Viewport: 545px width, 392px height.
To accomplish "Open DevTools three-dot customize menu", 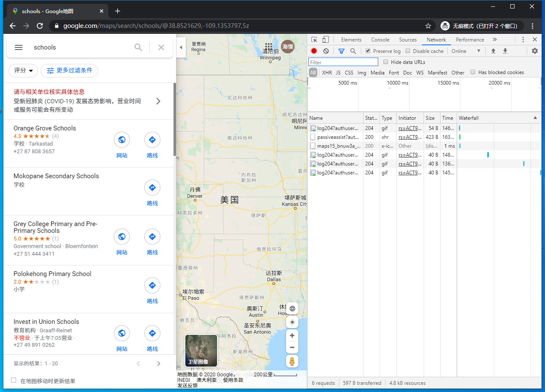I will pos(523,39).
